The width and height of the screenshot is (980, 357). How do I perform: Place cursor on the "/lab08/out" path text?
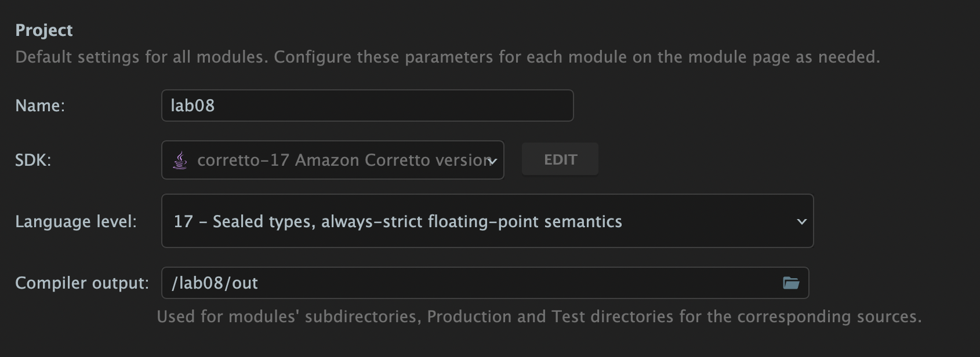pos(215,283)
